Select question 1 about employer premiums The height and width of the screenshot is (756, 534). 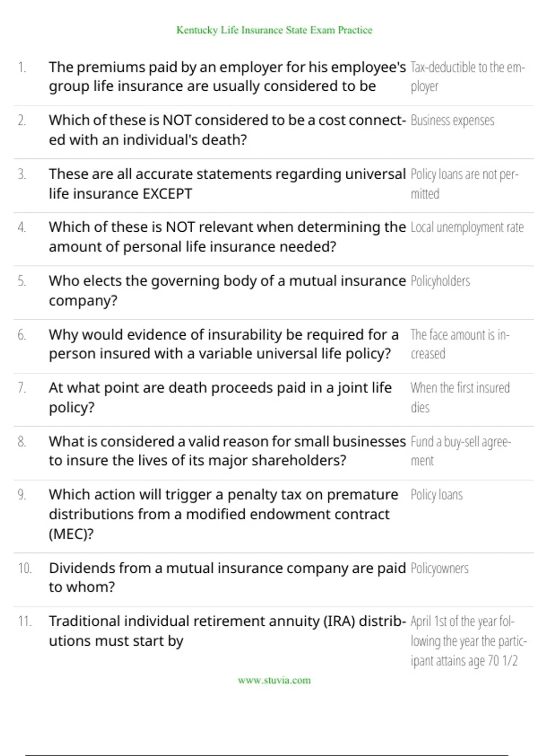227,76
